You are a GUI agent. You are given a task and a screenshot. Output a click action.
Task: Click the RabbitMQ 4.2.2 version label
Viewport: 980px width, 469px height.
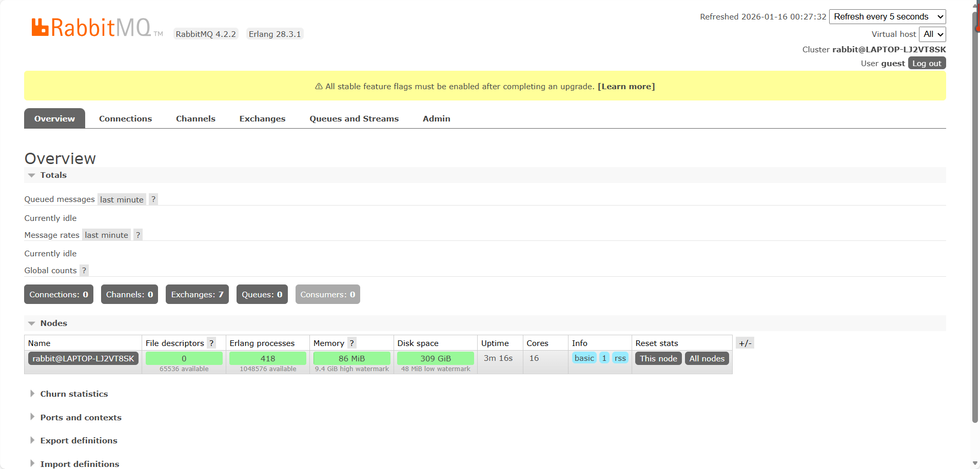click(206, 34)
